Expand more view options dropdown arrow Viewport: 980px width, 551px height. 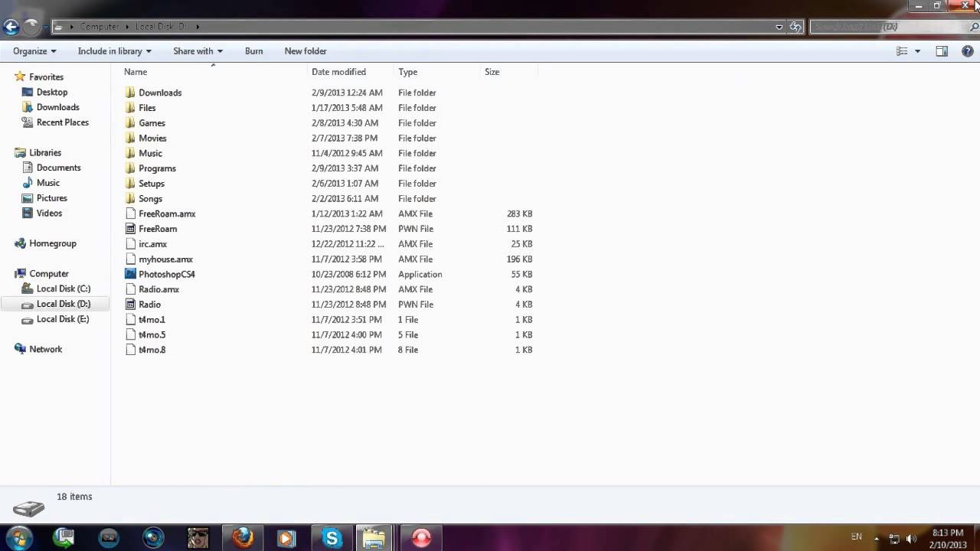(x=917, y=51)
